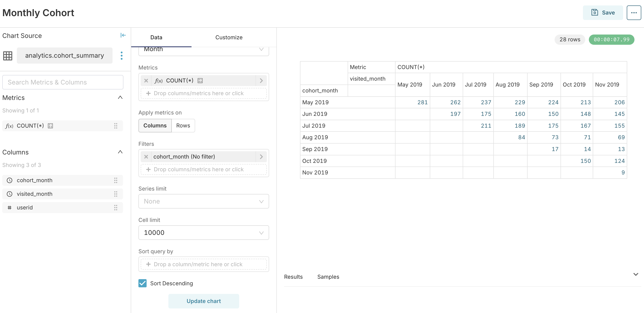Click the dataset table grid icon

(7, 56)
